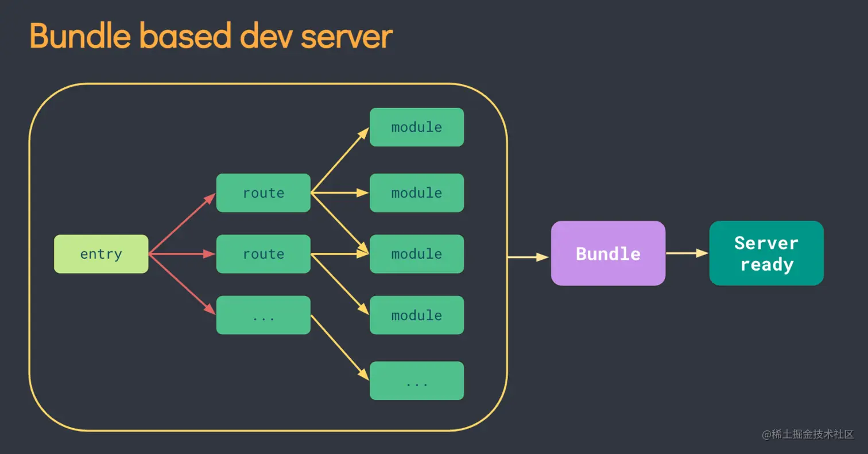The width and height of the screenshot is (868, 454).
Task: Click the upper route box
Action: pos(263,193)
